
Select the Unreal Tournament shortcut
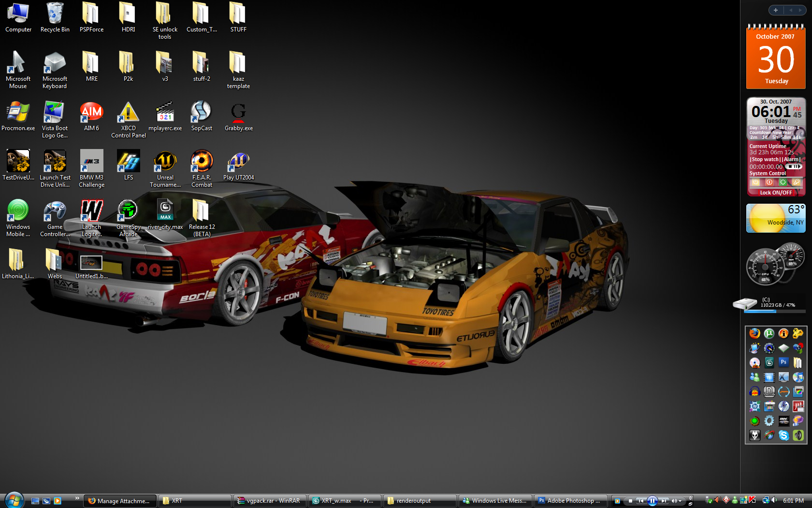[x=165, y=169]
